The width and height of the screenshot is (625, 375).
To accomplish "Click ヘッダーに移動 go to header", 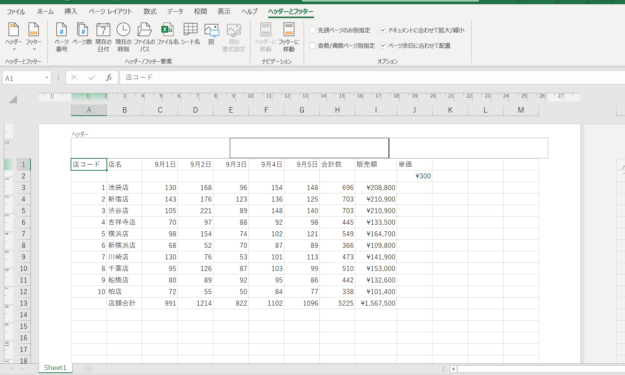I will point(265,37).
